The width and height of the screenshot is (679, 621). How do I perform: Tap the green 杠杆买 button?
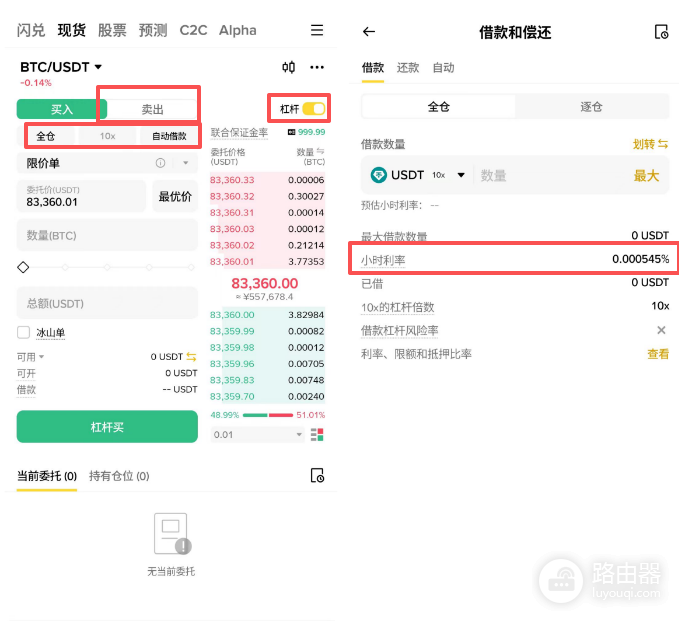(x=107, y=427)
